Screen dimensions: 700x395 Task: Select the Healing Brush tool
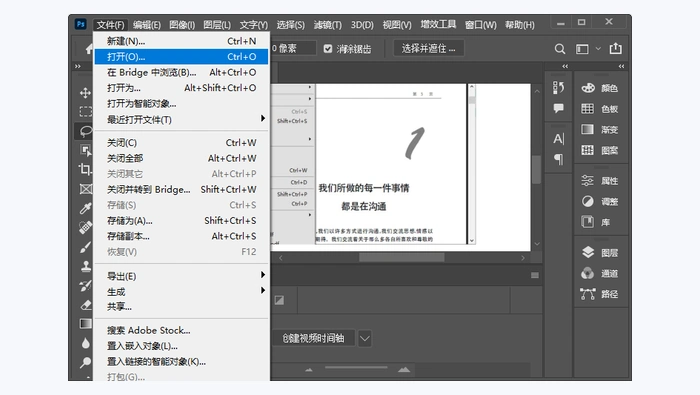(85, 227)
